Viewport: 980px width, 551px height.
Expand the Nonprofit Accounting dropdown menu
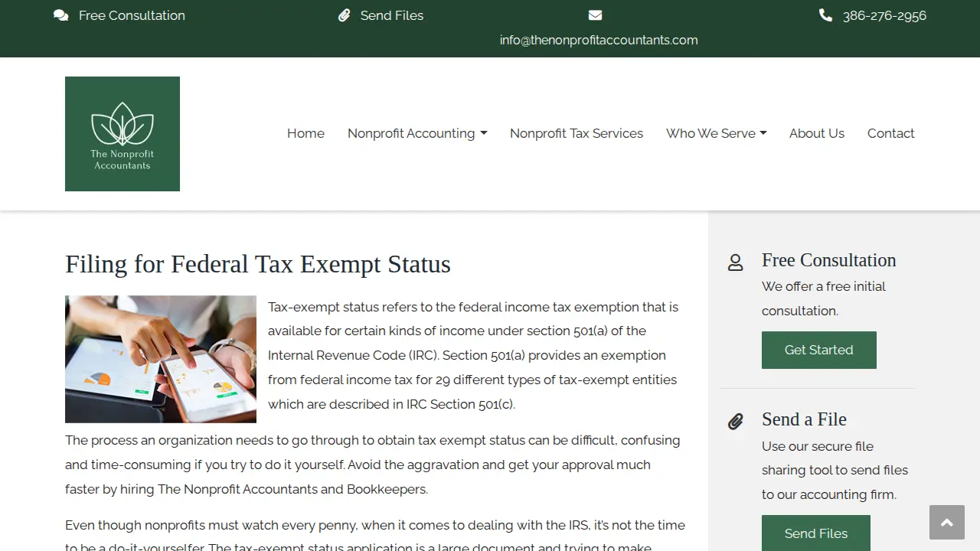point(417,133)
